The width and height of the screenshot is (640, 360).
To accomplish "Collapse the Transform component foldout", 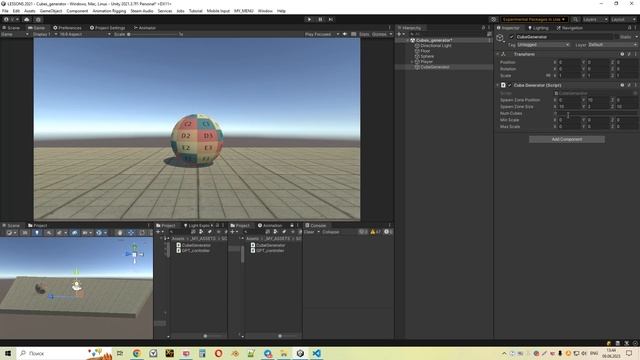I will pos(498,54).
